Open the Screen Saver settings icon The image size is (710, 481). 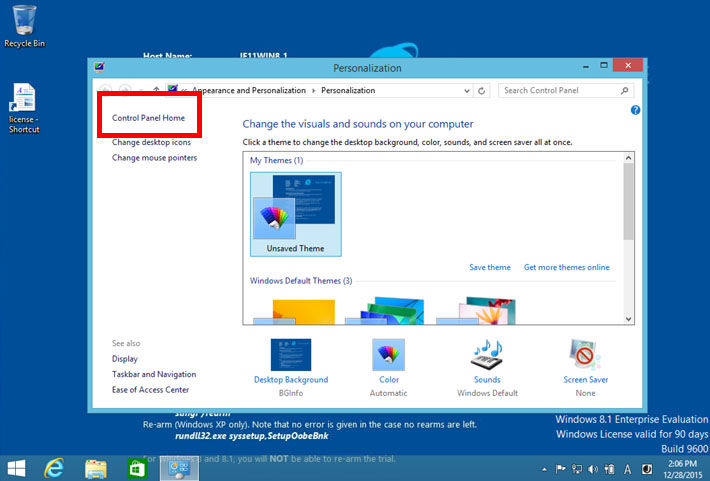(585, 356)
